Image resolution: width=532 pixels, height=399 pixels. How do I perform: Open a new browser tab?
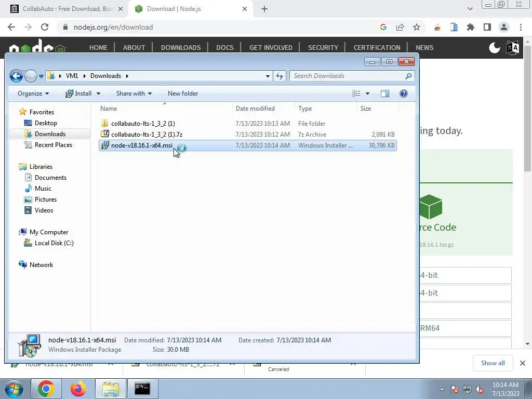[x=264, y=9]
